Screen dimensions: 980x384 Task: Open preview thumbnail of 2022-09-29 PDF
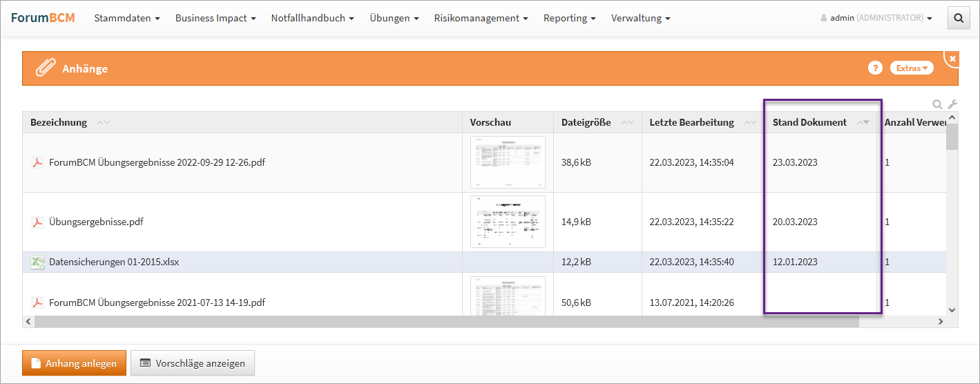pos(508,162)
